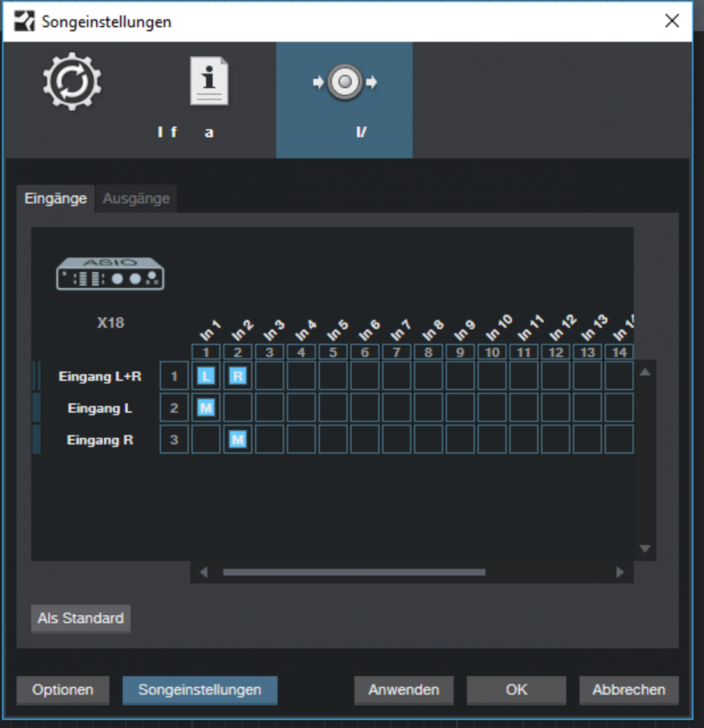Click the color strip of Eingang R

36,439
